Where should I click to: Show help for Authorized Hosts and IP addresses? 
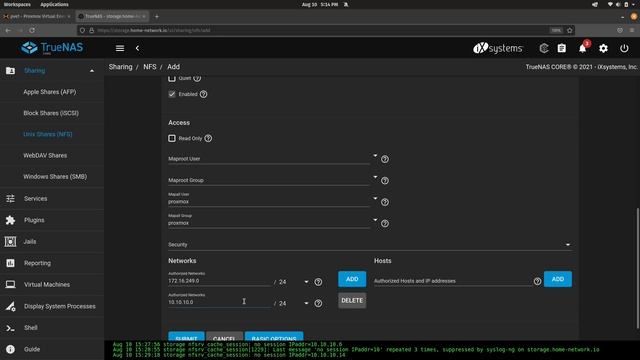(x=537, y=281)
